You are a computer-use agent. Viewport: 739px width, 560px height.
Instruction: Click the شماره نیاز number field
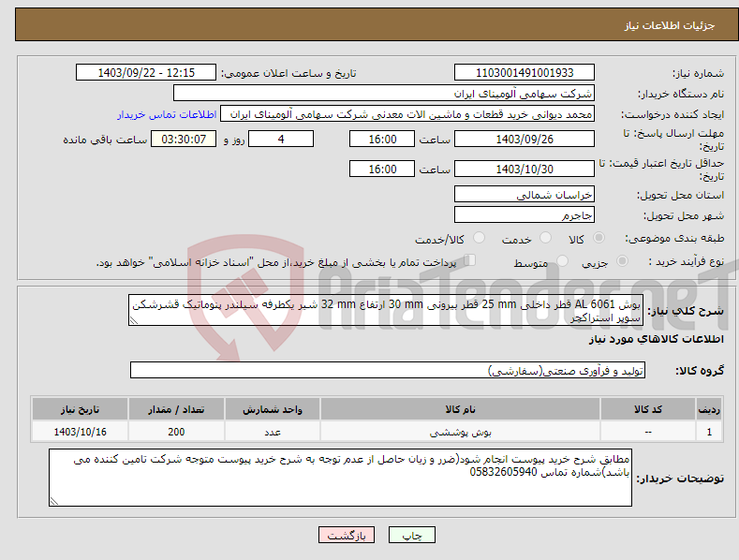click(525, 73)
